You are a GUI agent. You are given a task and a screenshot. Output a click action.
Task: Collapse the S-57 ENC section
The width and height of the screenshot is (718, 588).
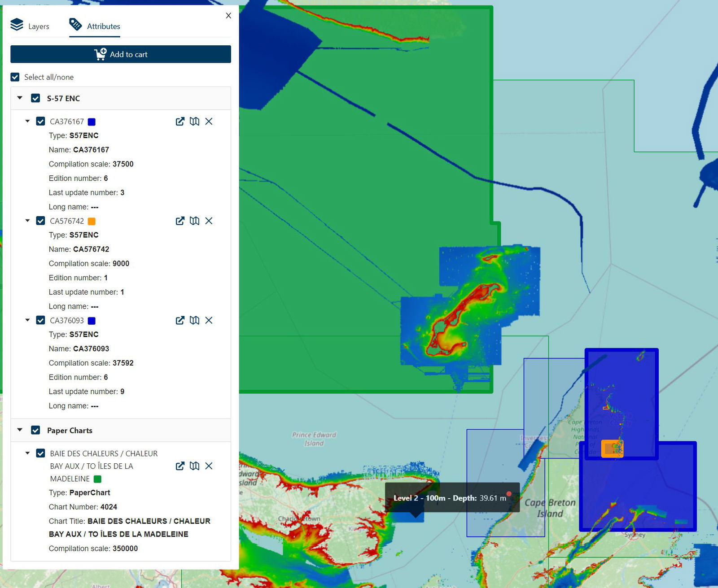(x=19, y=98)
